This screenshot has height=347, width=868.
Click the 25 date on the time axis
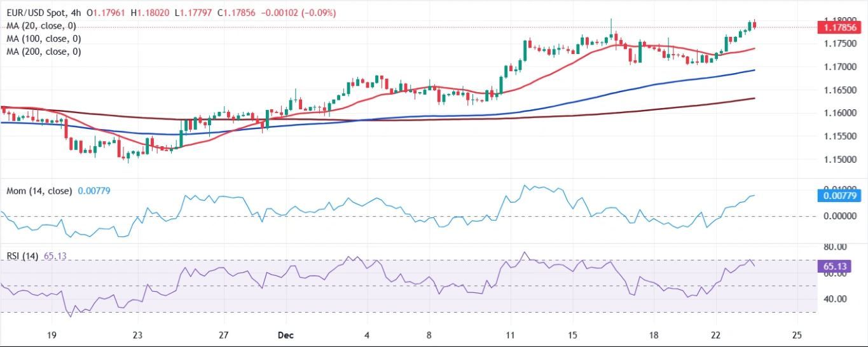click(x=797, y=335)
